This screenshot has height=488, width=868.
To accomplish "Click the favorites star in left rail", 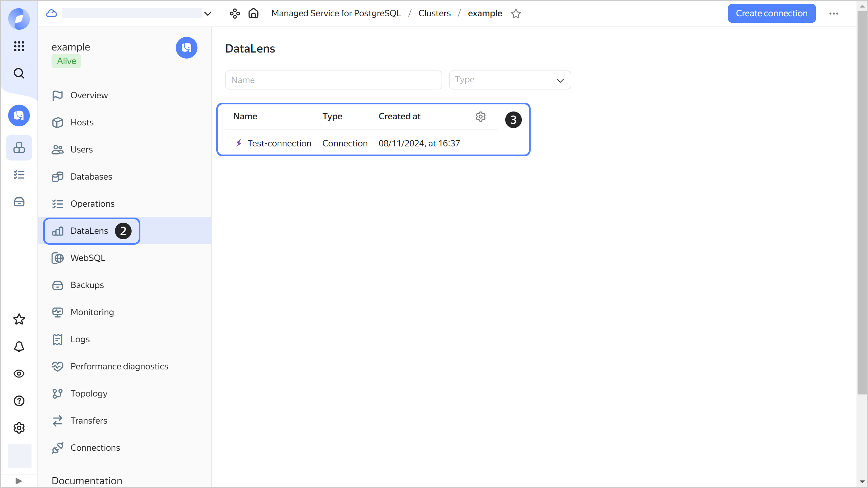I will [19, 319].
